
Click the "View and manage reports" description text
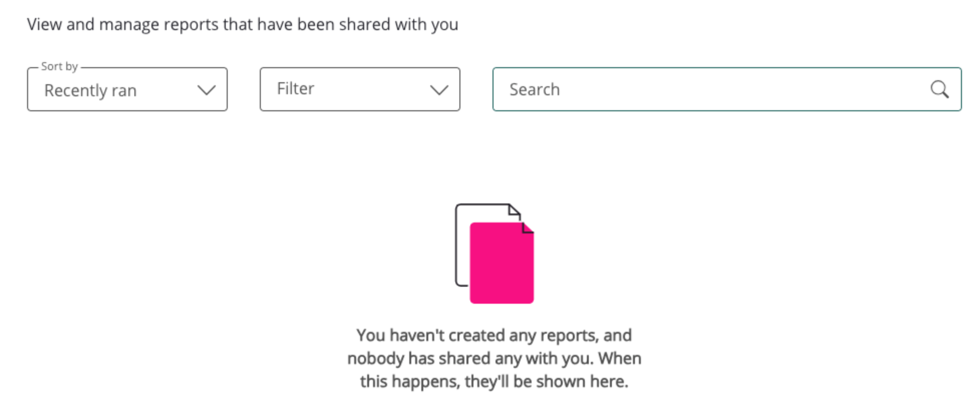click(x=150, y=25)
